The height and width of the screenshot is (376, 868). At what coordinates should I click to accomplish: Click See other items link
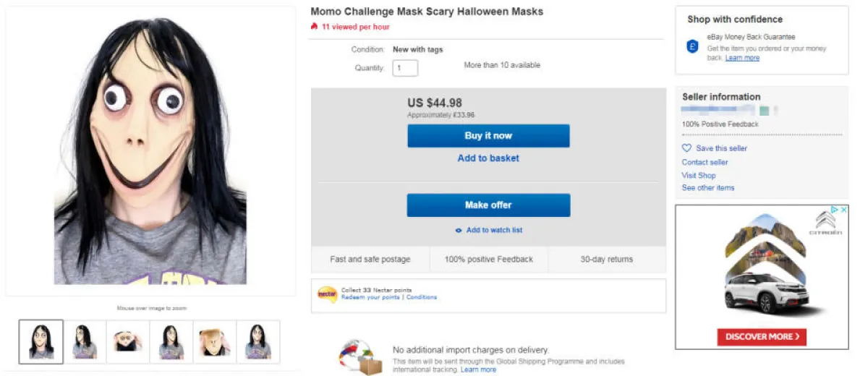[x=708, y=188]
